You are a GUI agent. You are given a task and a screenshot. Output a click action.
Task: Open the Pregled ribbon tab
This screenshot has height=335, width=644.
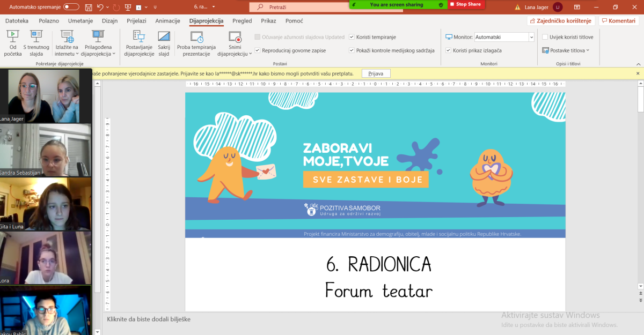pyautogui.click(x=241, y=21)
